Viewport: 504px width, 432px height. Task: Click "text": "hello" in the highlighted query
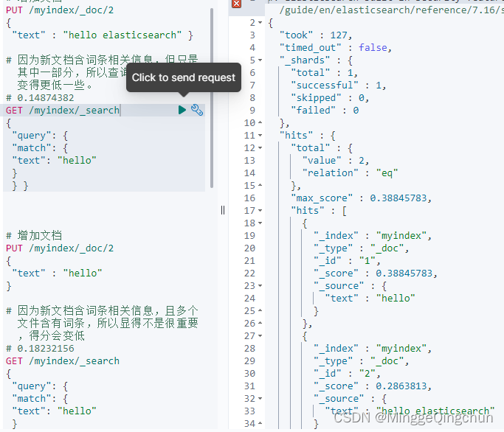coord(54,160)
